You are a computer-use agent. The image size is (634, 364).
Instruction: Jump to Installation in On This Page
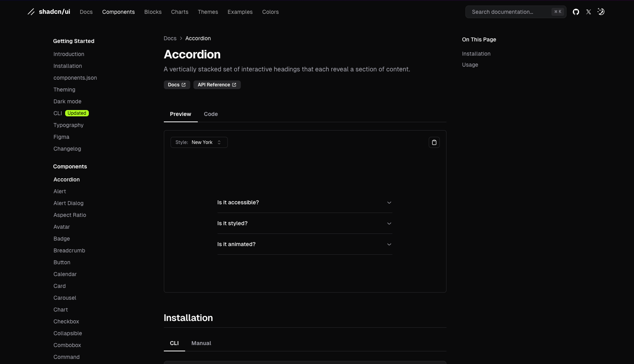476,54
